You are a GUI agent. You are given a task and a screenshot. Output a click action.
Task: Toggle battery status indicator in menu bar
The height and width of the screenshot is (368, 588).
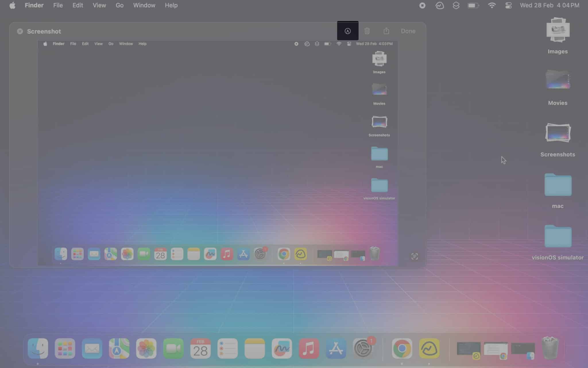tap(473, 5)
